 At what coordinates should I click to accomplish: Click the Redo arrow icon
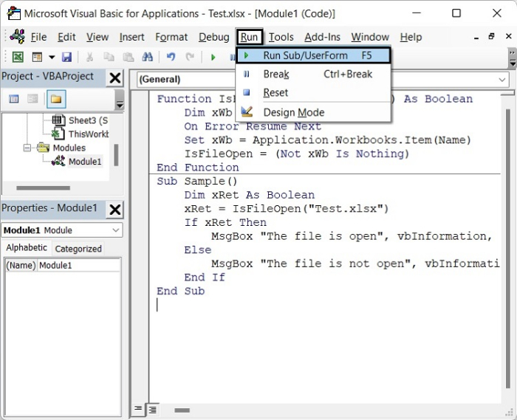coord(190,57)
